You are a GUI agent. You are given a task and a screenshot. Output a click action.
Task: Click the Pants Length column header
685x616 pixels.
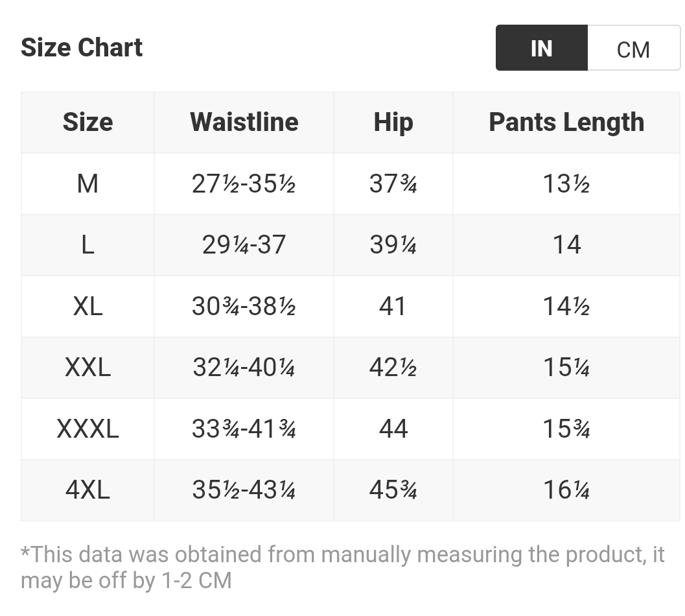(566, 122)
